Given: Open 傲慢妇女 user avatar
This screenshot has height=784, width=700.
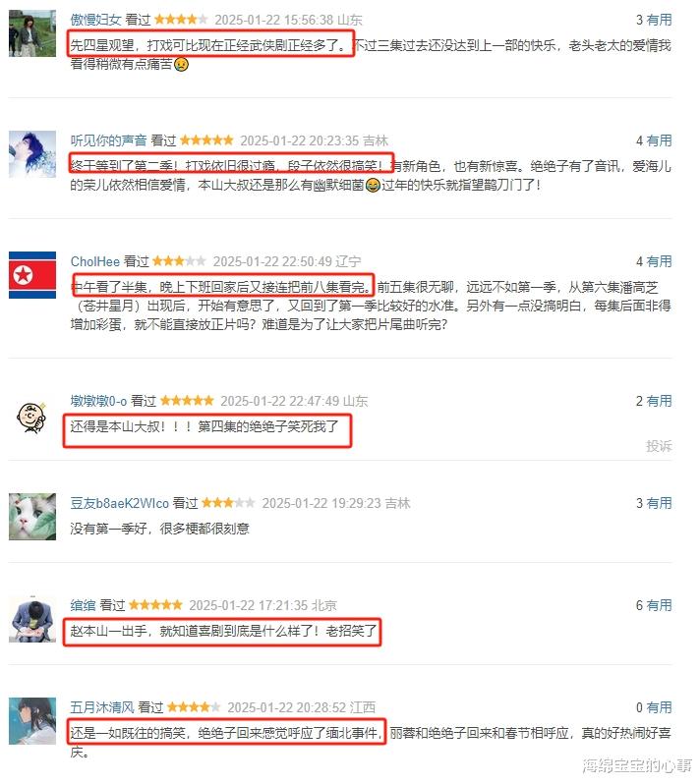Looking at the screenshot, I should pos(32,33).
